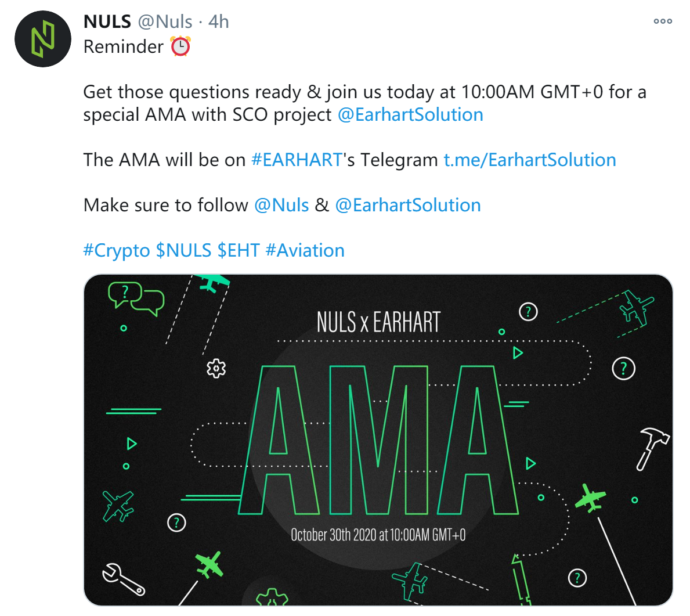Open the #Crypto hashtag

tap(117, 251)
